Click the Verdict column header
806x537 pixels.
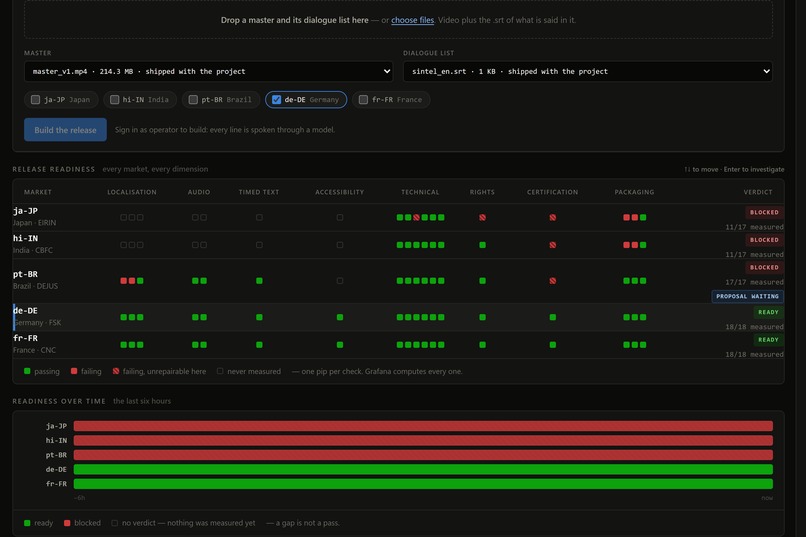click(758, 192)
